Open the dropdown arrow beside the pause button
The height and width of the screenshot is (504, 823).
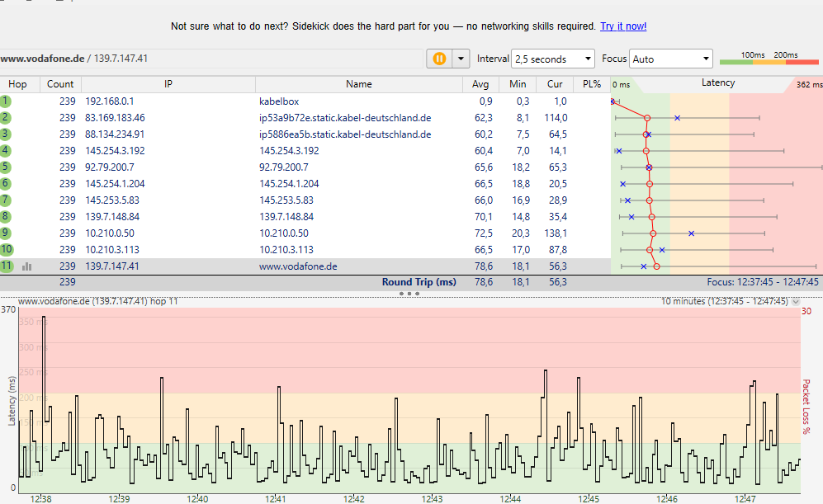tap(461, 59)
